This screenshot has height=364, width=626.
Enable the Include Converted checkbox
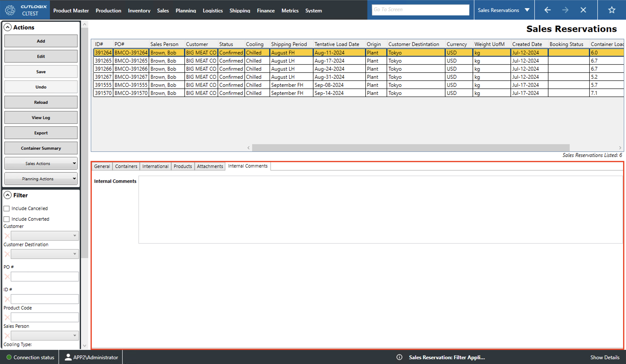pyautogui.click(x=6, y=219)
